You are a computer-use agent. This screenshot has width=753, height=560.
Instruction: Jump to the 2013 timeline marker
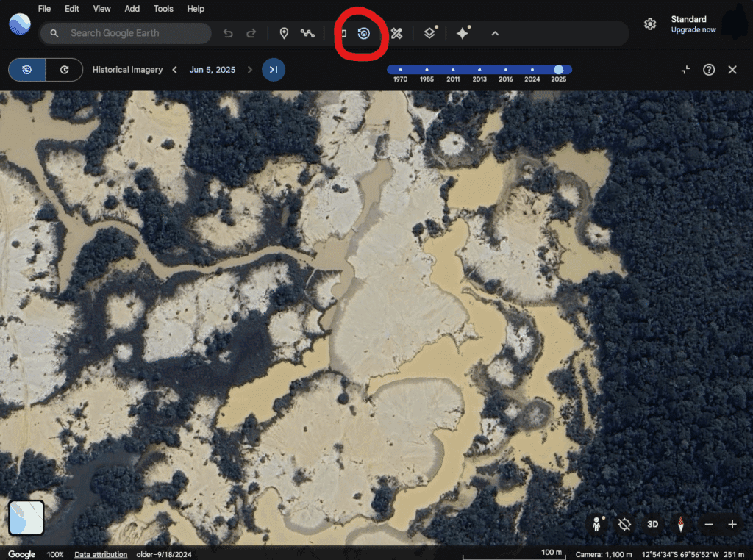click(x=479, y=71)
